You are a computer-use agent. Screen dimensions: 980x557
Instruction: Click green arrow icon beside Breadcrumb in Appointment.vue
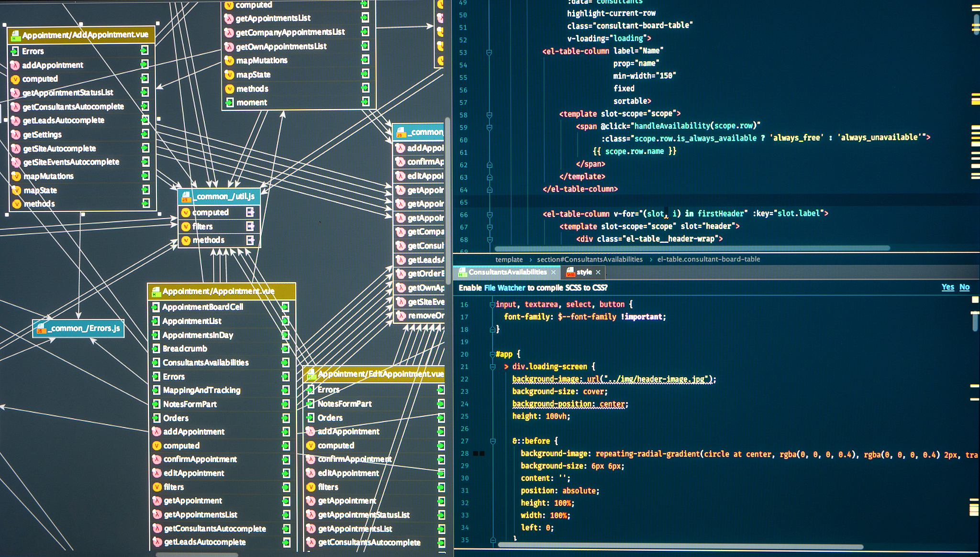(x=285, y=349)
